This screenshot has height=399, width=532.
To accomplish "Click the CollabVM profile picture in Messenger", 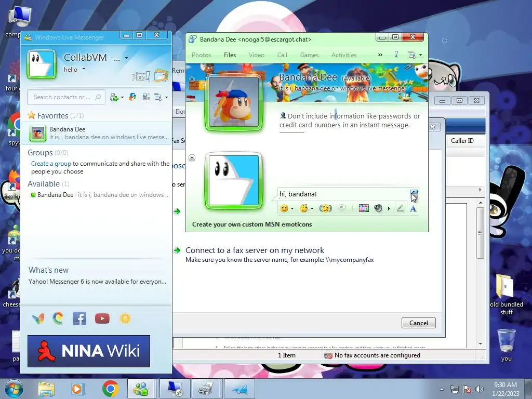I will click(42, 64).
